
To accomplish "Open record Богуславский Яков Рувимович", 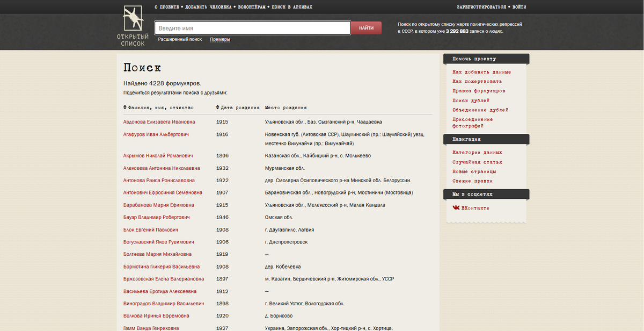I will [158, 242].
